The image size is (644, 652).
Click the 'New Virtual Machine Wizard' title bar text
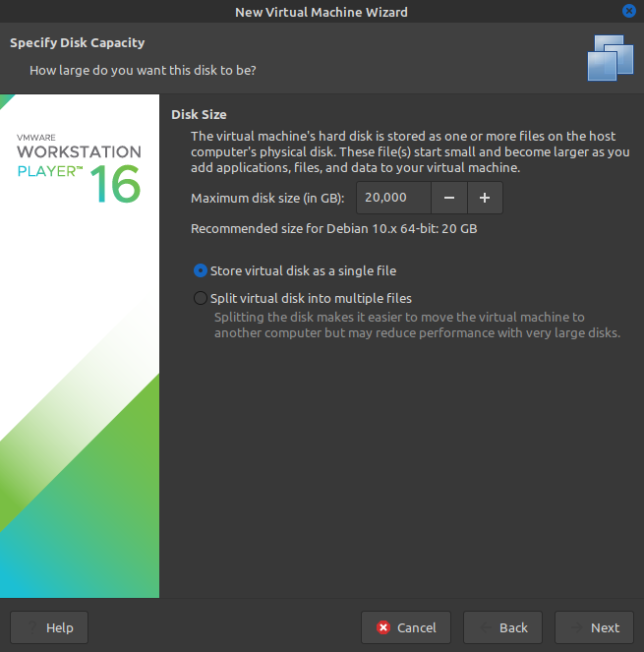point(322,12)
